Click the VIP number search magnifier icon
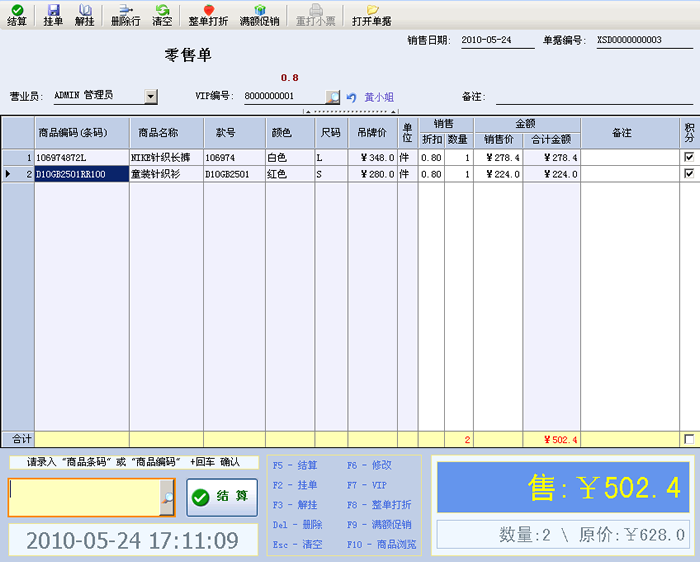 [x=333, y=97]
